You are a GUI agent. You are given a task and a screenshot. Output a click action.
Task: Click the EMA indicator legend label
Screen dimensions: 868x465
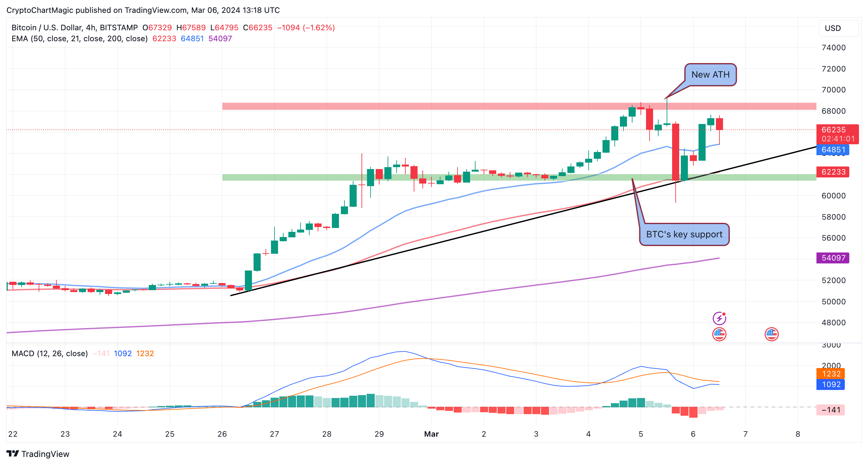click(80, 39)
